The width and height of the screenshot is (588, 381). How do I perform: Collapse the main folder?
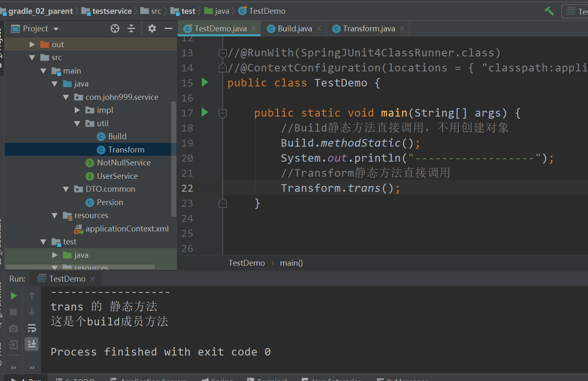point(43,71)
